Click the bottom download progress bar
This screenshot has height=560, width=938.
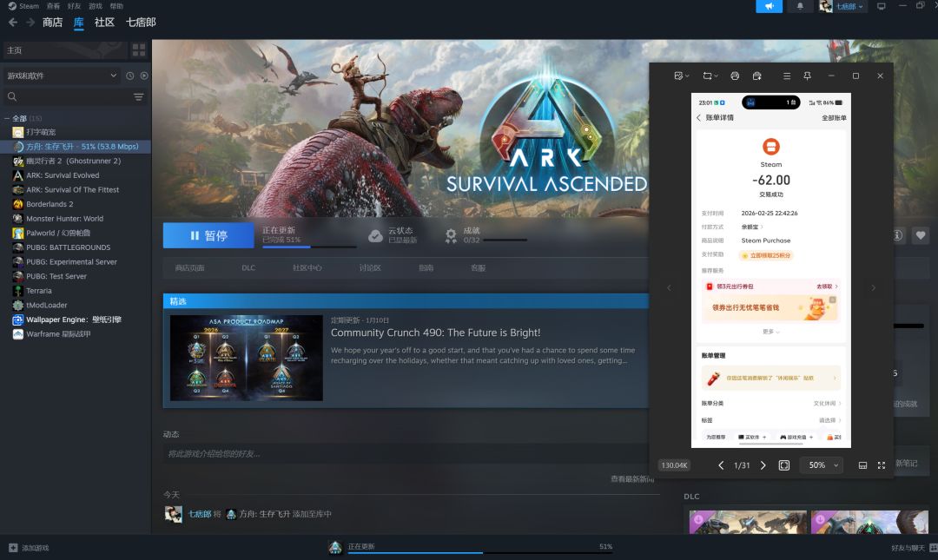click(479, 553)
